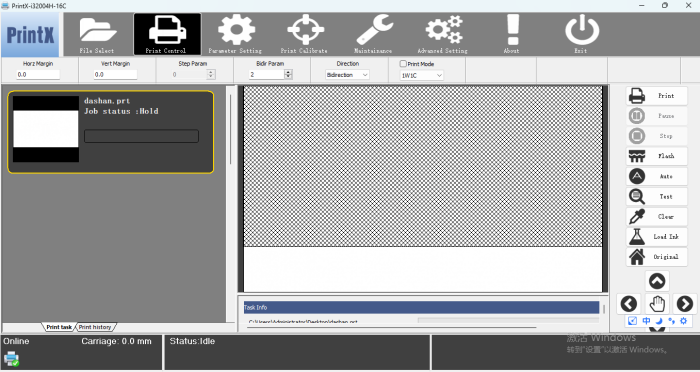Image resolution: width=700 pixels, height=372 pixels.
Task: Enable the Print Mode checkbox
Action: click(403, 64)
